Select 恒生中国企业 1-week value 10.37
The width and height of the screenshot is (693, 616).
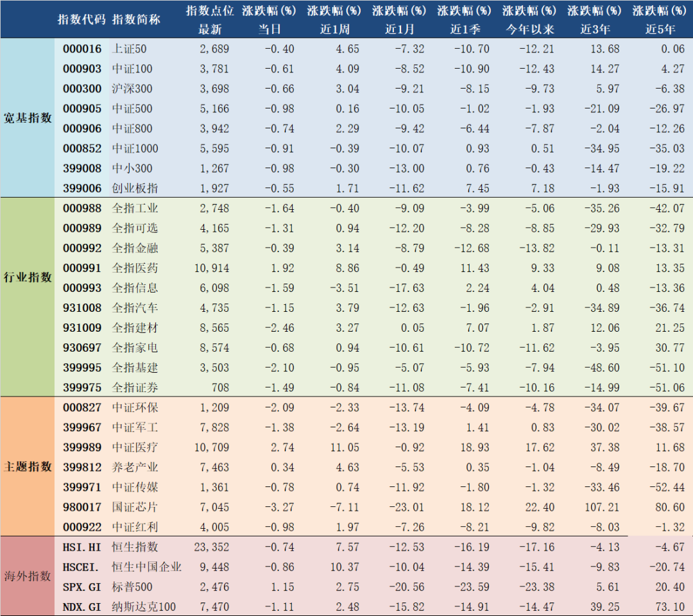[x=345, y=567]
